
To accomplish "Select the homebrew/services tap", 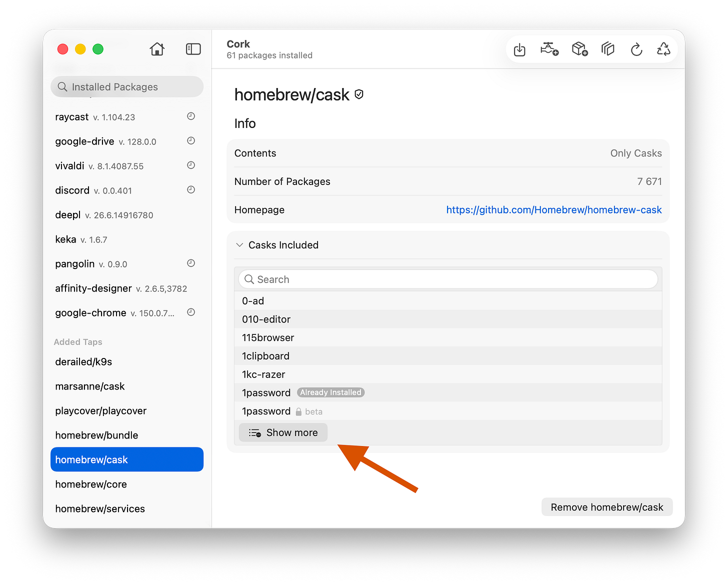I will [127, 508].
